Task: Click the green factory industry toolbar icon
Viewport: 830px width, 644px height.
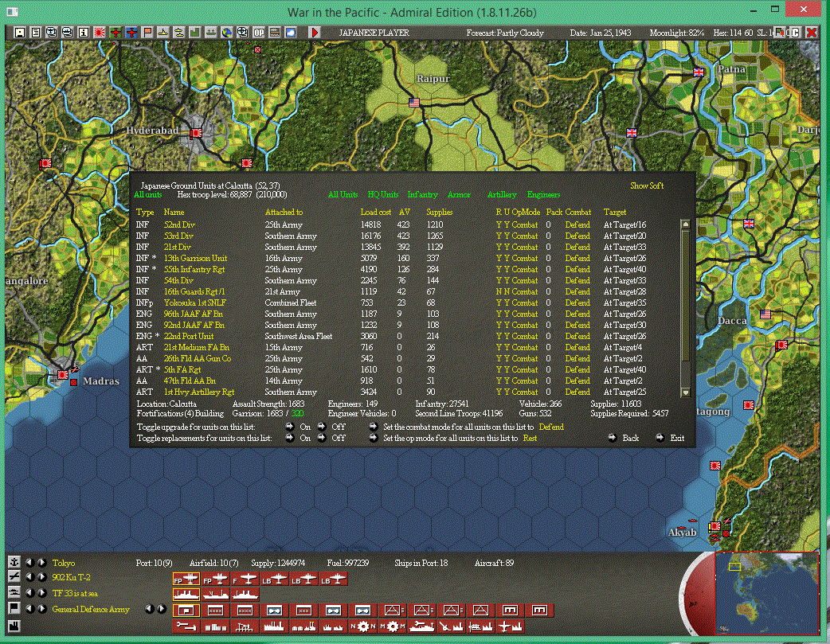Action: click(x=195, y=33)
